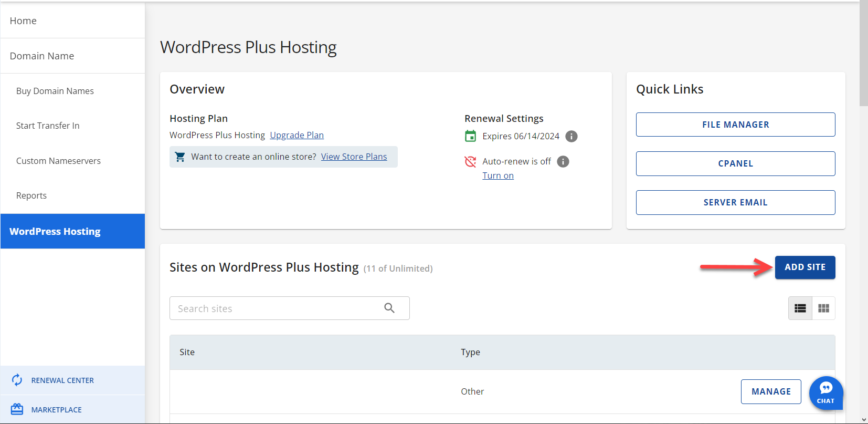868x424 pixels.
Task: Switch to grid view layout
Action: click(x=824, y=308)
